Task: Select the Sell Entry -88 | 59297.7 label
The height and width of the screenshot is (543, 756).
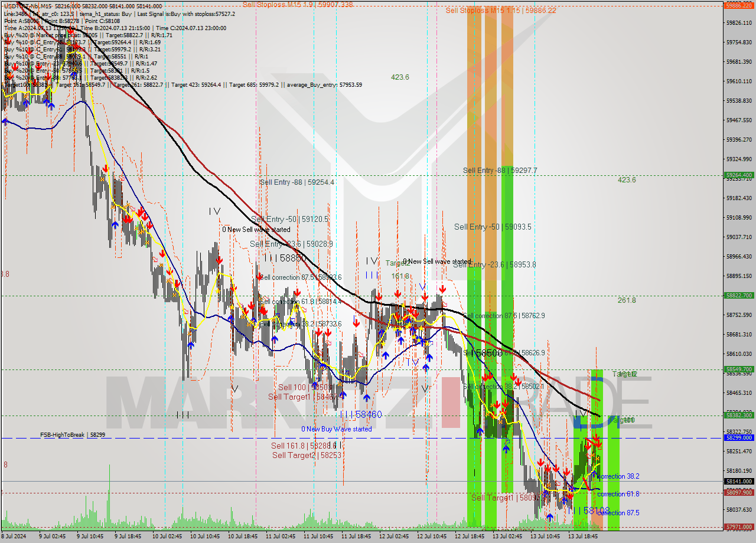Action: 500,170
